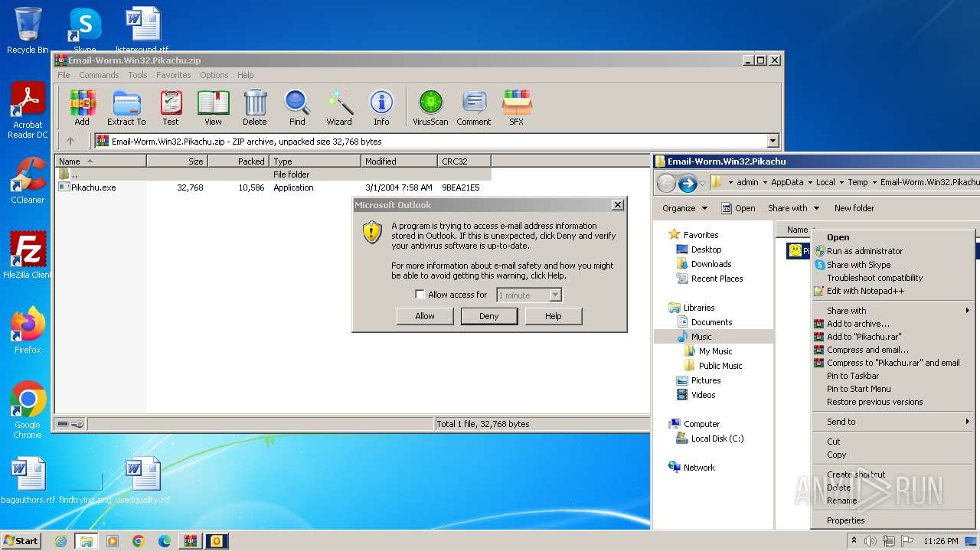Open Acrobat Reader DC desktop icon

tap(28, 111)
